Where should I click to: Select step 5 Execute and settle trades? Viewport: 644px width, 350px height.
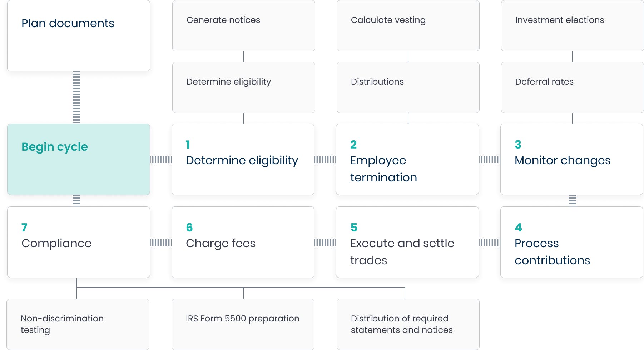[407, 242]
